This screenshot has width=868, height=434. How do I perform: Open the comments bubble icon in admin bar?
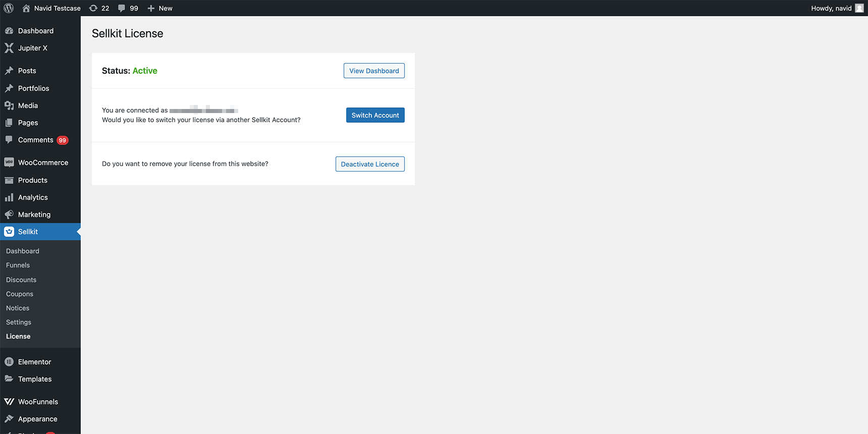coord(122,8)
